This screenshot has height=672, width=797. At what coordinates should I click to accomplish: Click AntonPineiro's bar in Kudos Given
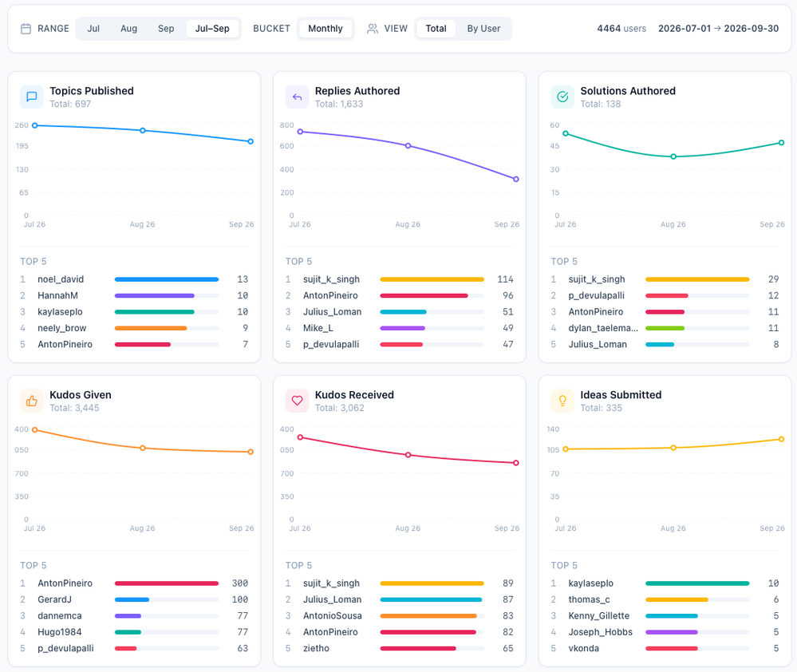click(167, 583)
